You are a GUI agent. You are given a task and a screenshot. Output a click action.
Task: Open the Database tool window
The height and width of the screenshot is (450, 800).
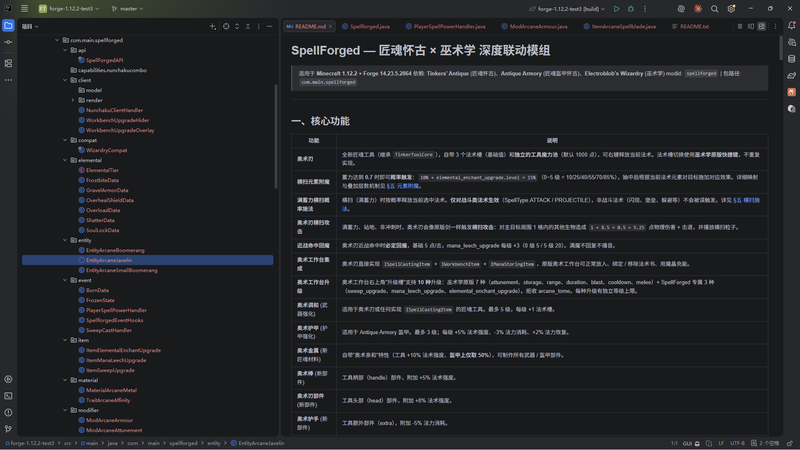pyautogui.click(x=791, y=59)
